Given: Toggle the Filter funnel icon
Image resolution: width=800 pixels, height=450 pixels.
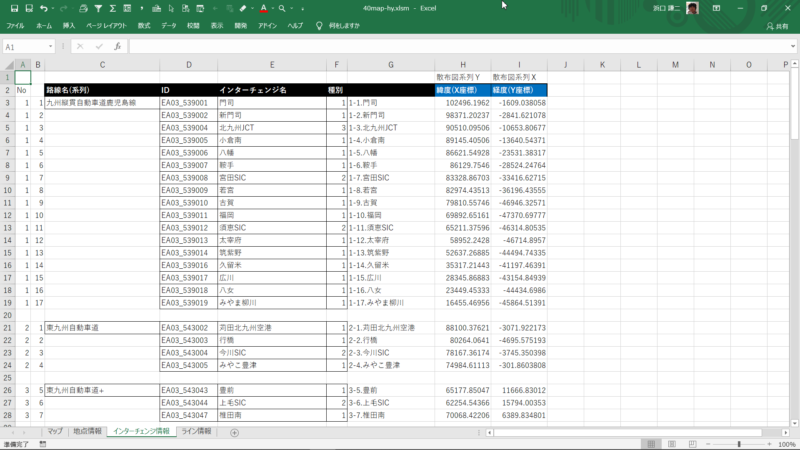Looking at the screenshot, I should pyautogui.click(x=98, y=8).
